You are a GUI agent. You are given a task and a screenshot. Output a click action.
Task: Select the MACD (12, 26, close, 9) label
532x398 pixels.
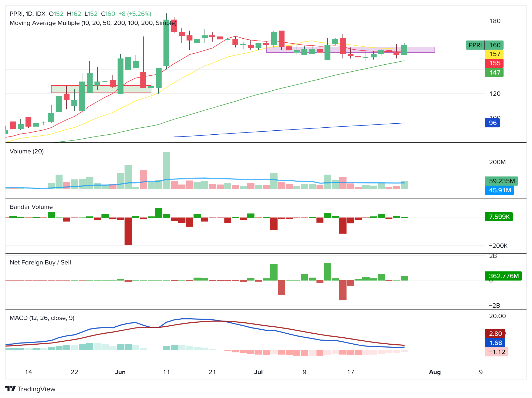pyautogui.click(x=42, y=318)
